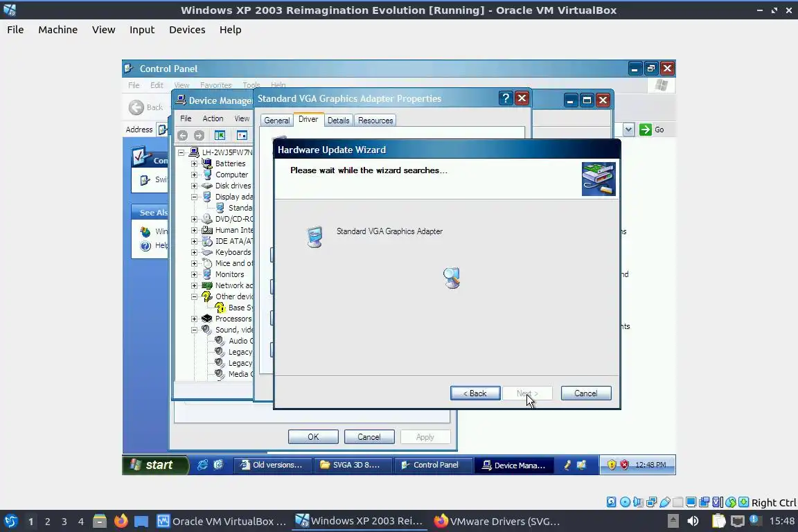Viewport: 798px width, 532px height.
Task: Expand the Disk drives node
Action: coord(194,186)
